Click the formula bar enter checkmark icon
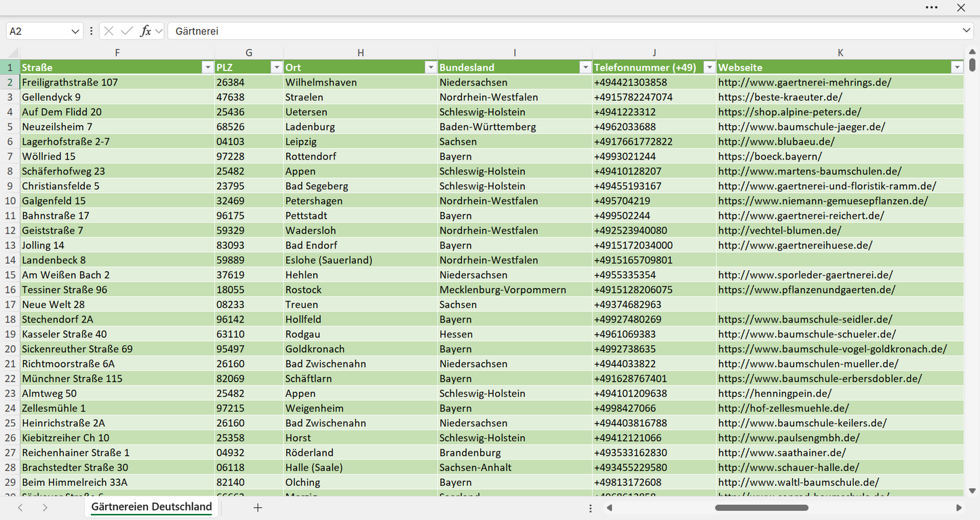Viewport: 980px width, 520px height. coord(127,31)
